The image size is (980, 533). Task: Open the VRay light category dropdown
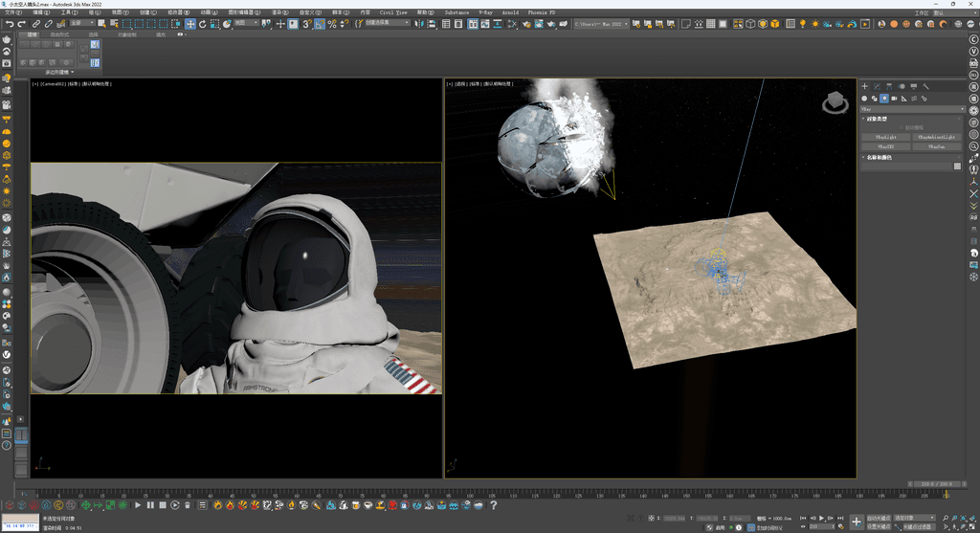[x=909, y=109]
